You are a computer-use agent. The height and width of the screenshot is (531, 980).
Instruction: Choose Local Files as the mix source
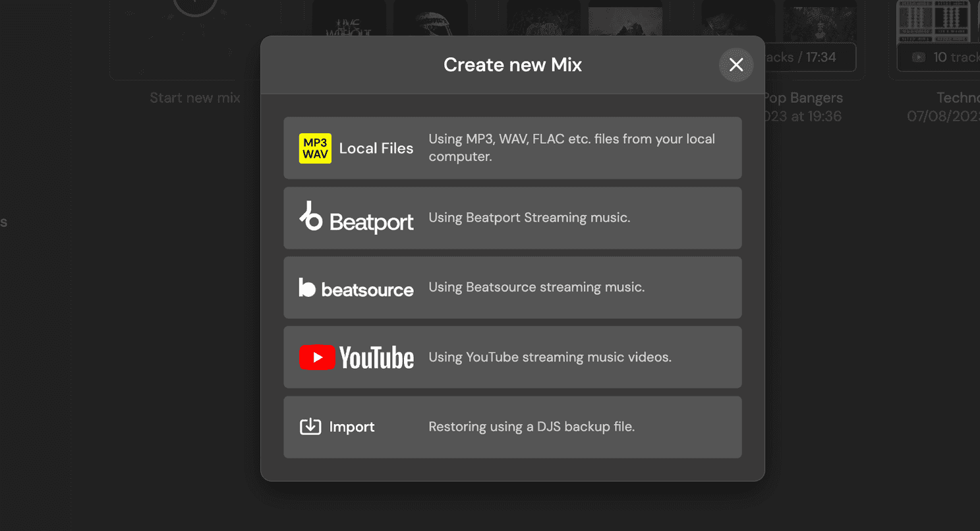click(x=513, y=148)
